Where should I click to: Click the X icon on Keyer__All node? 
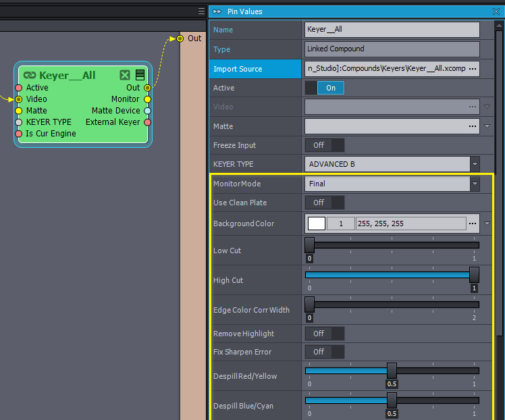click(125, 76)
